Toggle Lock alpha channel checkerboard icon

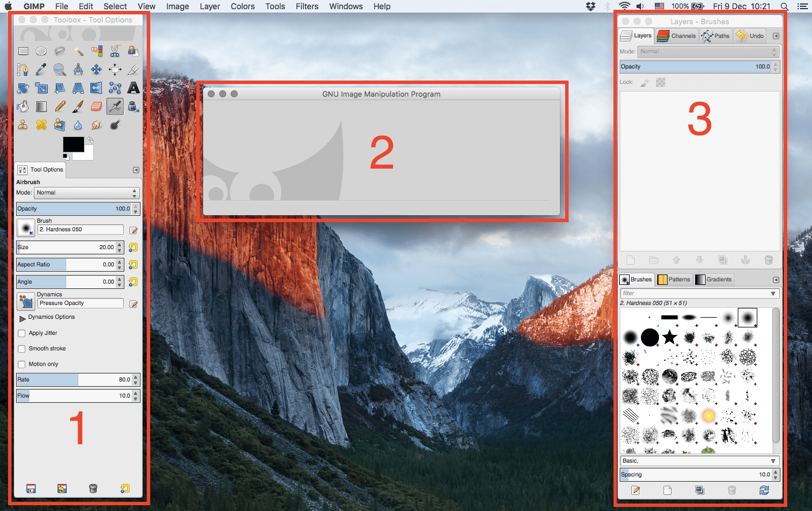(x=661, y=82)
